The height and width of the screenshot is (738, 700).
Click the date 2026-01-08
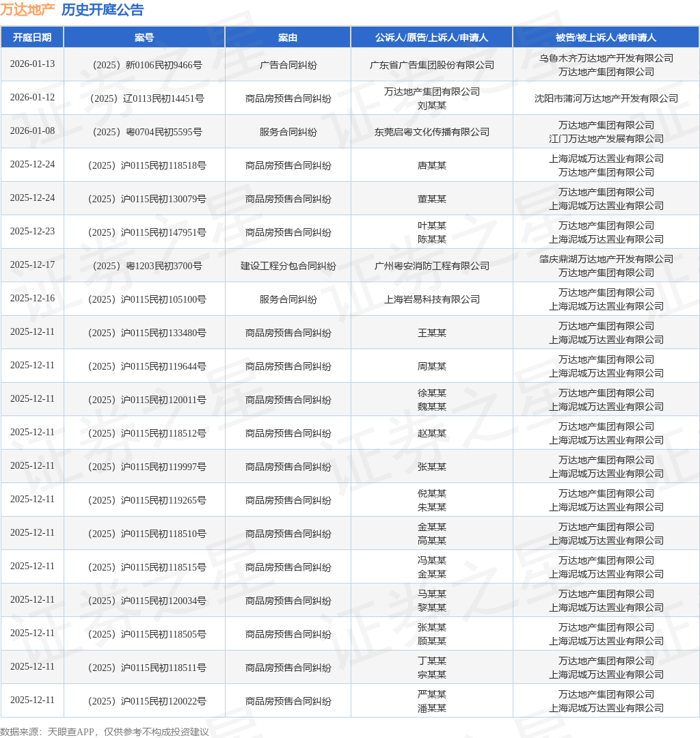pyautogui.click(x=33, y=131)
